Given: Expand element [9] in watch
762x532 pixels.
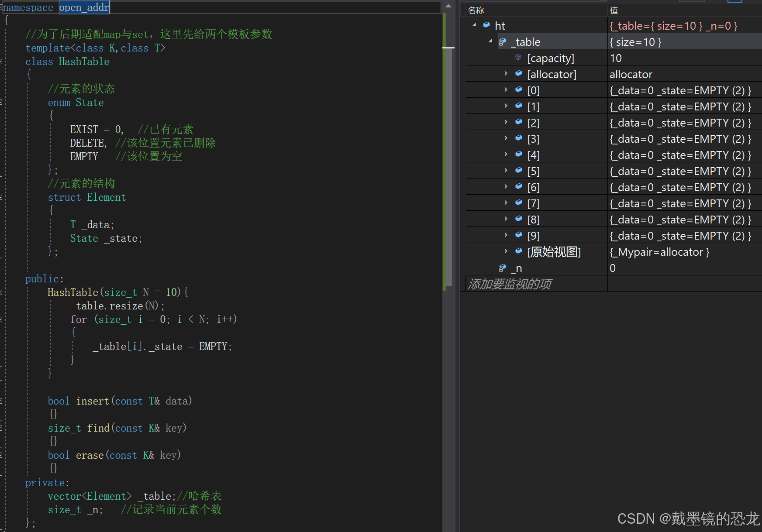Looking at the screenshot, I should point(506,235).
